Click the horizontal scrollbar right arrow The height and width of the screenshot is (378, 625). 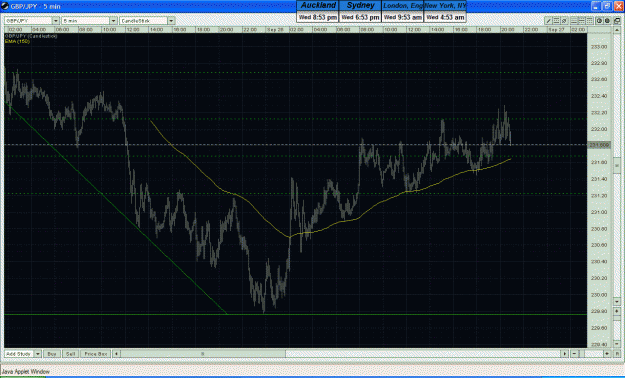564,354
